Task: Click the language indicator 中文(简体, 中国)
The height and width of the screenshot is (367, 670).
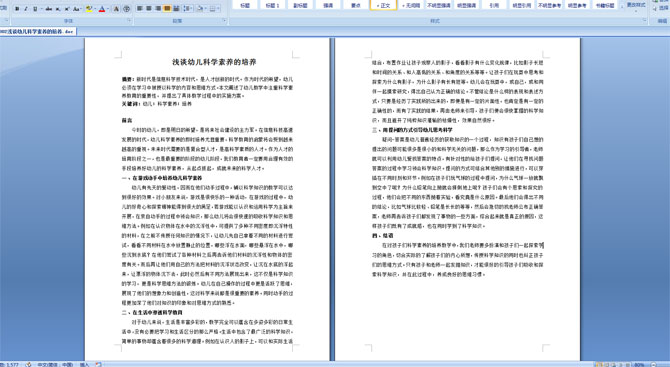Action: point(55,364)
